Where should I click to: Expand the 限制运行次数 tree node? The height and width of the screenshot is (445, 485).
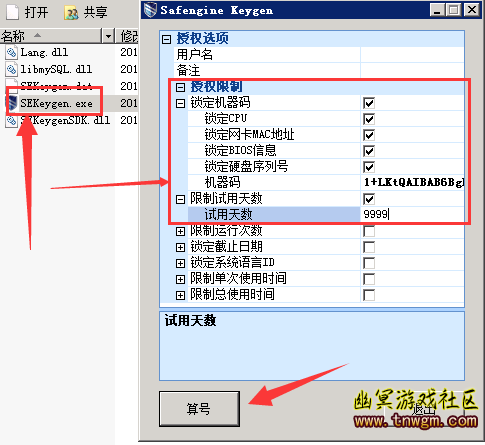pyautogui.click(x=180, y=231)
